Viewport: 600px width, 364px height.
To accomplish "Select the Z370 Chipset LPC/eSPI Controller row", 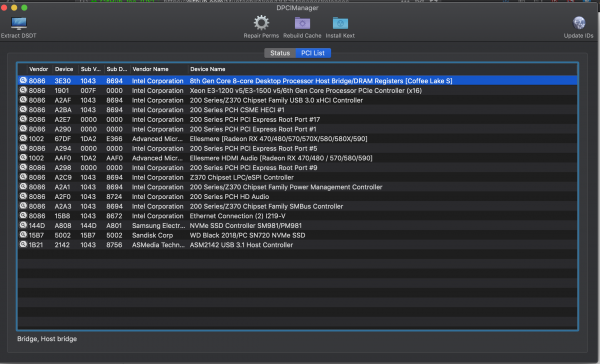I will click(x=297, y=177).
